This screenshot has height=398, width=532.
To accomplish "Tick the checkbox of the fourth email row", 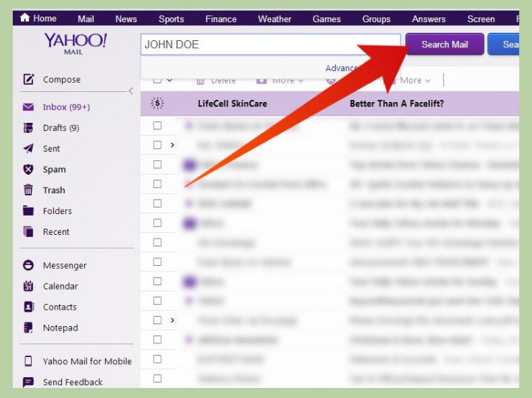I will pyautogui.click(x=157, y=184).
